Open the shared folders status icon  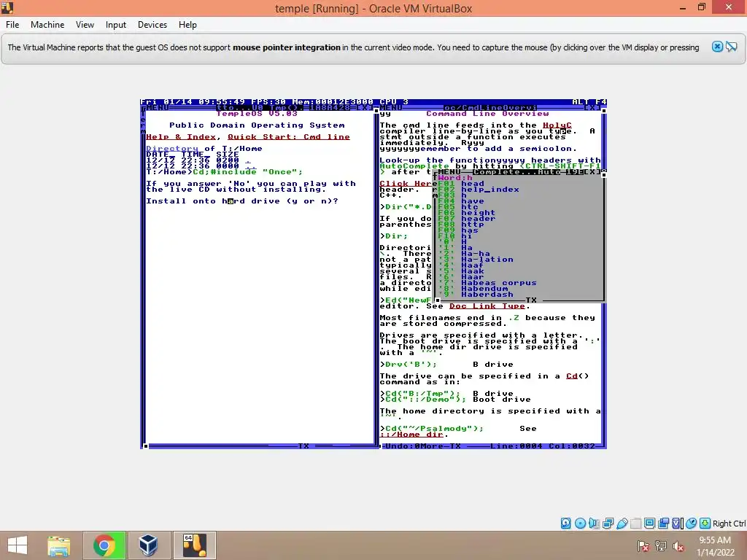[635, 524]
